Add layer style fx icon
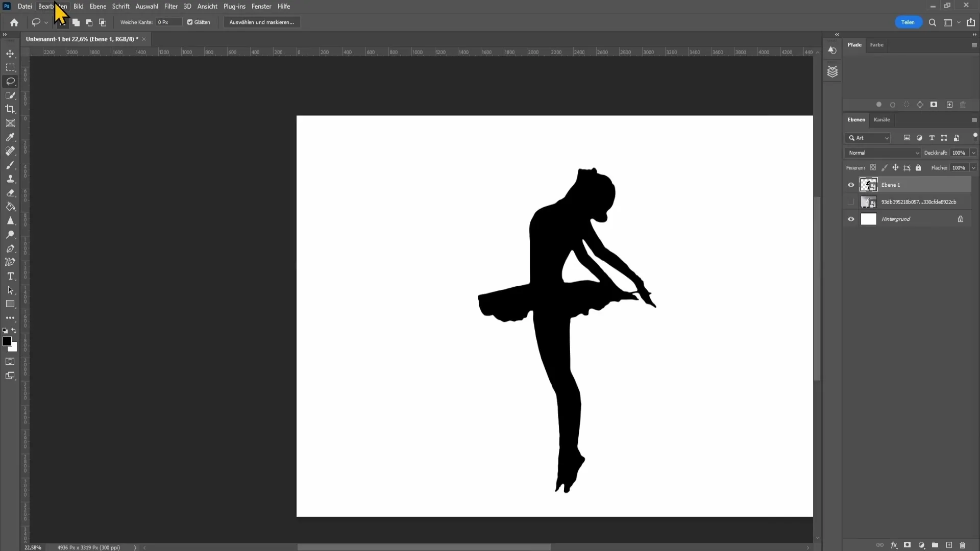Screen dimensions: 980x551 pyautogui.click(x=894, y=545)
